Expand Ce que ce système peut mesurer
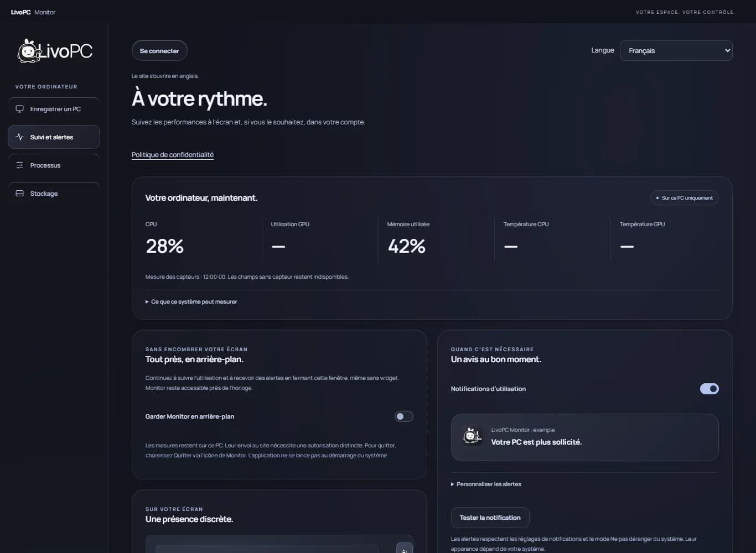This screenshot has width=756, height=553. [191, 301]
